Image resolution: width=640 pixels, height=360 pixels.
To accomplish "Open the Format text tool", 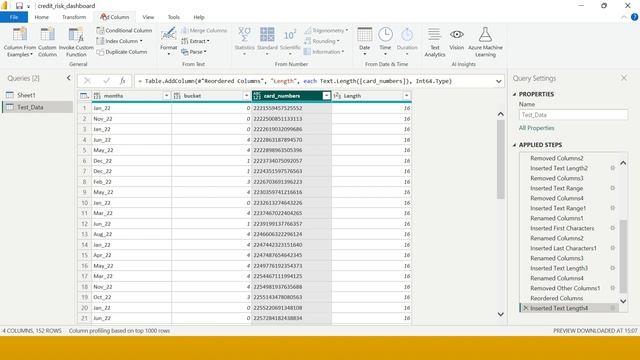I will [x=169, y=41].
